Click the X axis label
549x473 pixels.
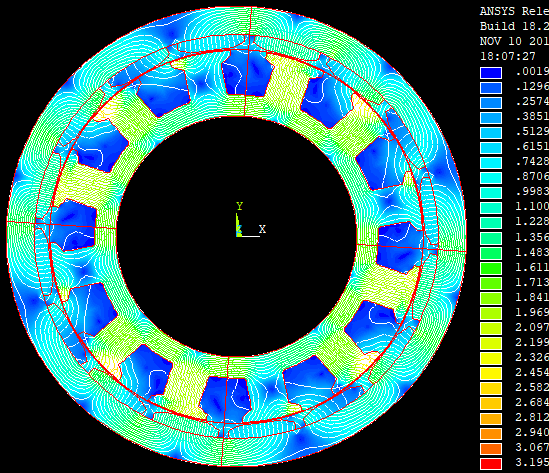click(x=262, y=229)
